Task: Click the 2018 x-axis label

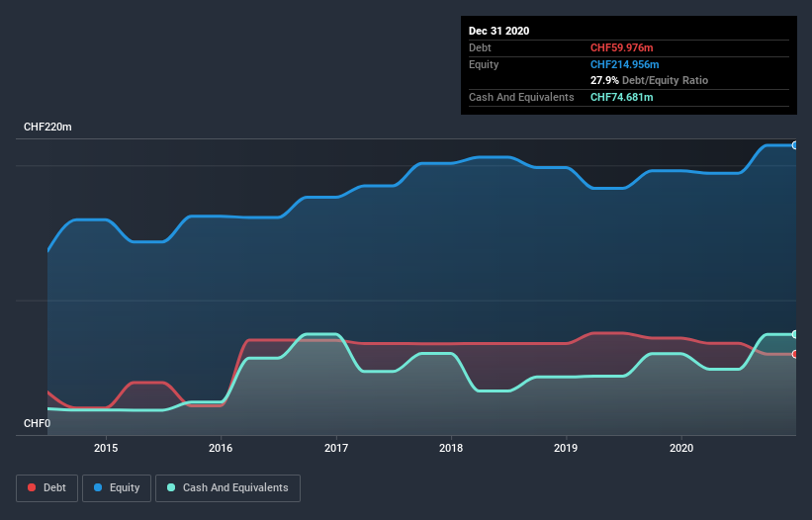Action: point(451,448)
